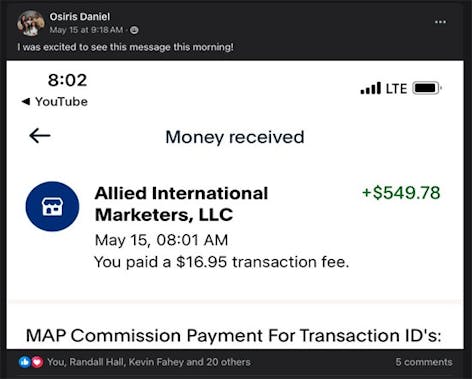Open the three-dot post options menu
Image resolution: width=472 pixels, height=379 pixels.
440,22
